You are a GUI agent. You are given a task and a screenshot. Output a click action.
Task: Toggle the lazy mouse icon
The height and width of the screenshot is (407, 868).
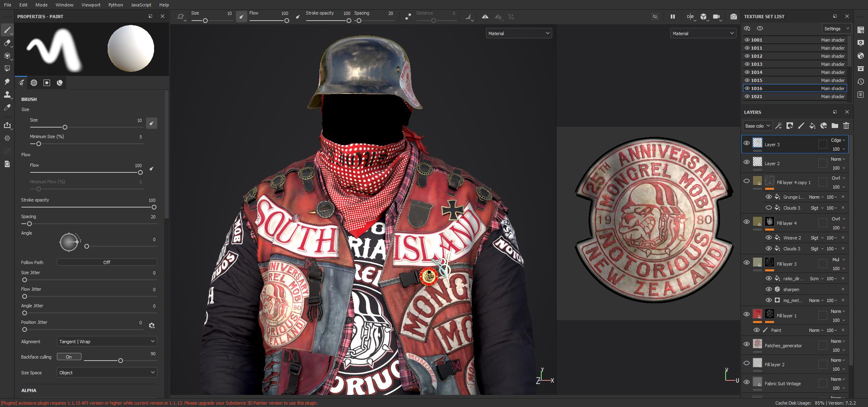point(408,17)
